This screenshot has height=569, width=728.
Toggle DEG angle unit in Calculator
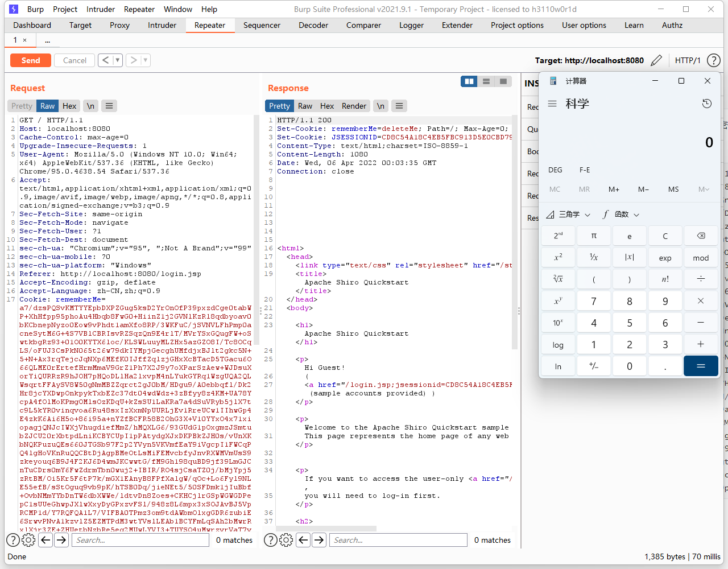tap(555, 170)
